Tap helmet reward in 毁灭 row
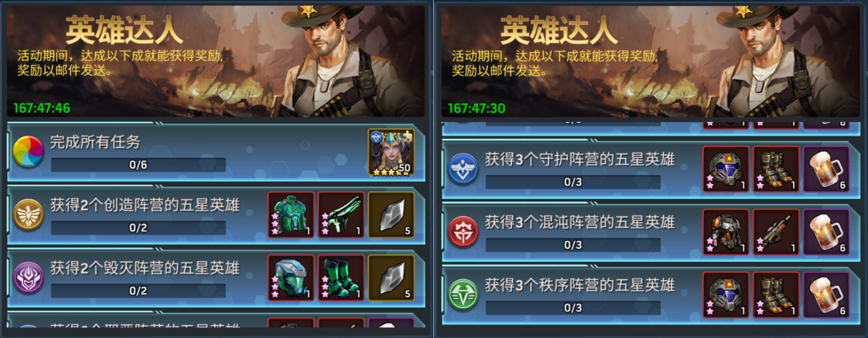Screen dimensions: 868x338 point(291,277)
